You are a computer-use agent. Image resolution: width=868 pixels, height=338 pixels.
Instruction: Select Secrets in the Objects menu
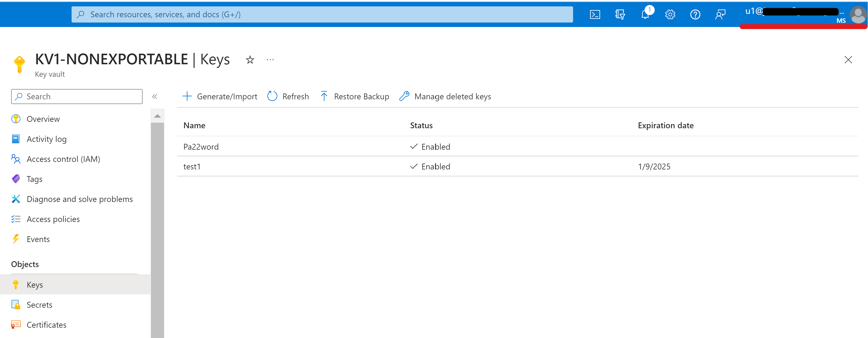point(40,305)
